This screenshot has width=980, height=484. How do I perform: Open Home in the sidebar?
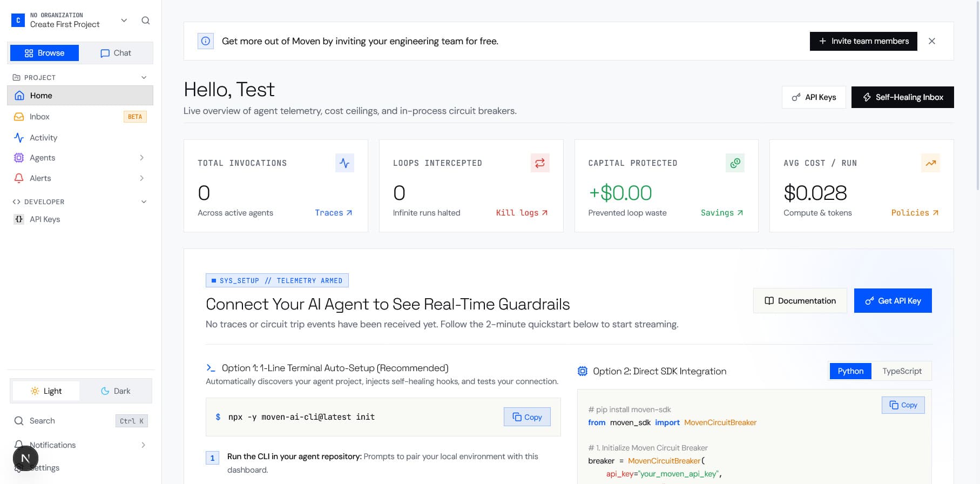tap(80, 96)
